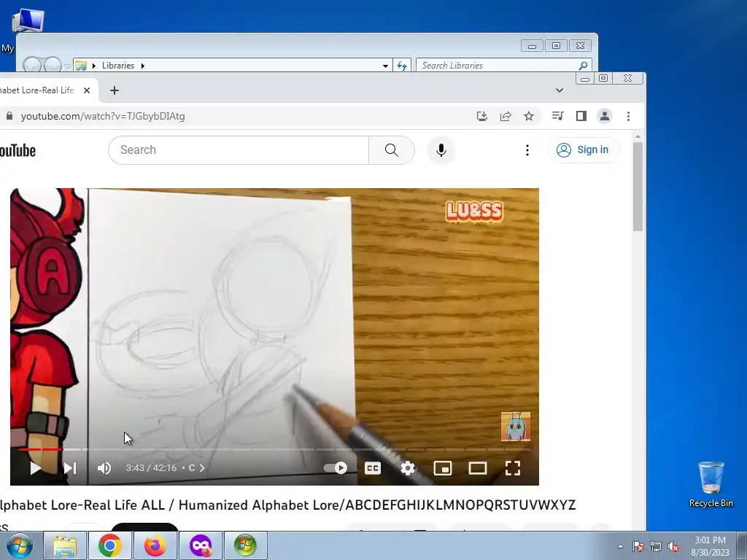Share this page icon
Image resolution: width=747 pixels, height=560 pixels.
(506, 116)
